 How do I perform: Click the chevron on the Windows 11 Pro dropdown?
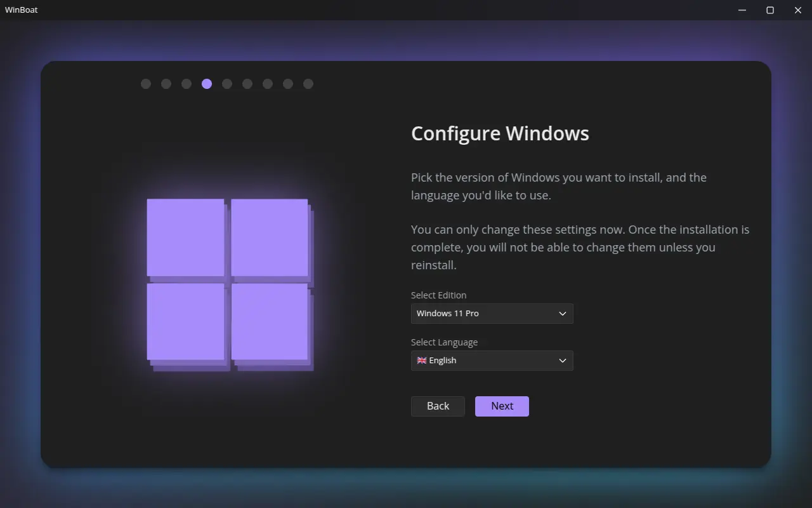(x=562, y=313)
